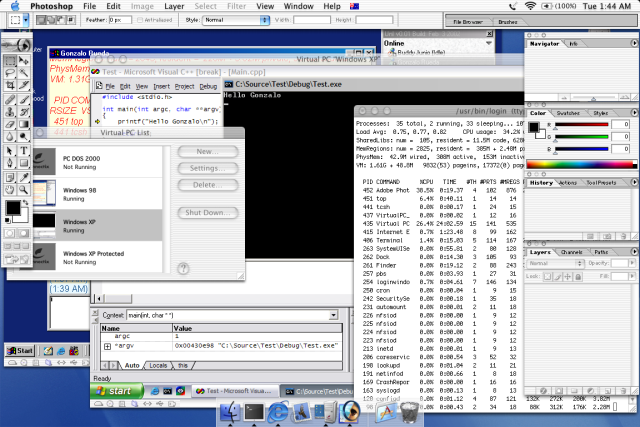Open the Photoshop Window menu
The image size is (640, 427).
[298, 6]
